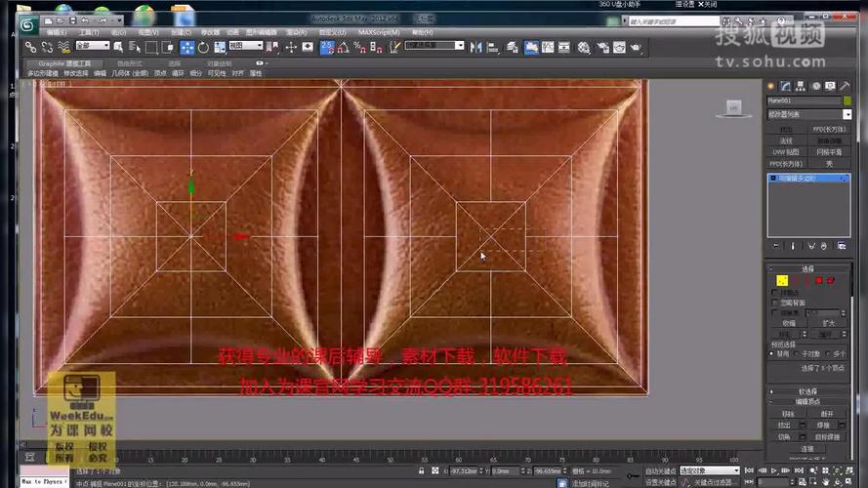Open the 编辑(E) menu

coord(57,32)
